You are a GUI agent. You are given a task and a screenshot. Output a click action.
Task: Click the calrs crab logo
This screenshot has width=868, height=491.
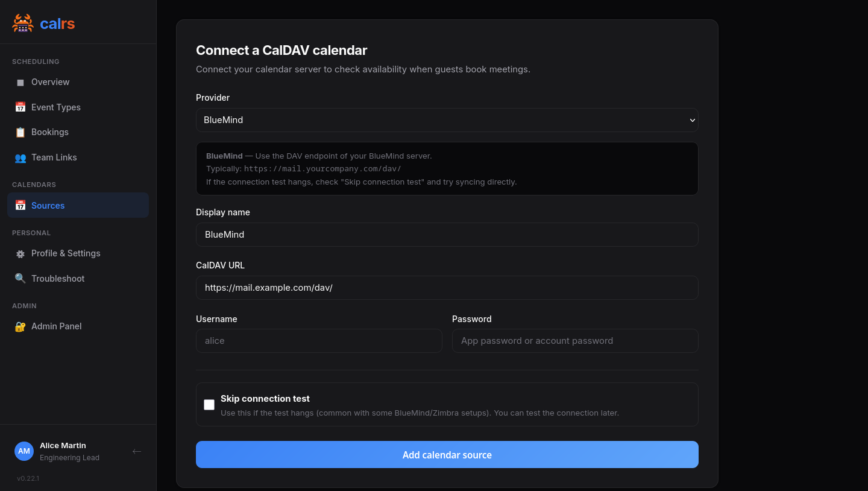tap(23, 22)
